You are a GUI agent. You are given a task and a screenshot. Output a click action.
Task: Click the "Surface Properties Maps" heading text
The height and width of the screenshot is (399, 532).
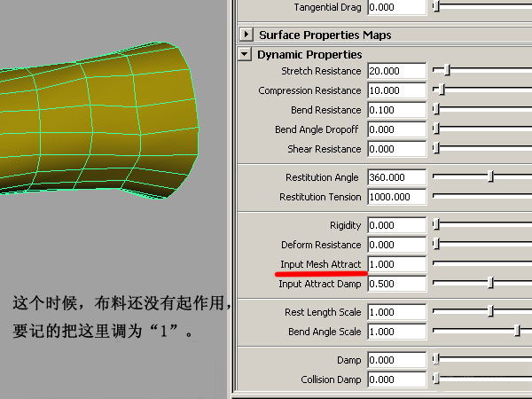[x=325, y=35]
